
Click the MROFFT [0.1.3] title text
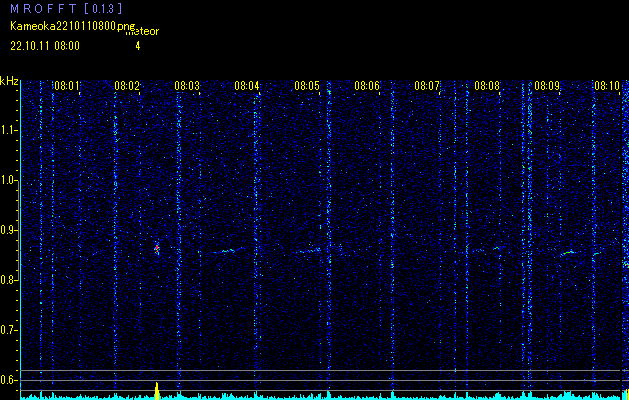click(x=66, y=8)
